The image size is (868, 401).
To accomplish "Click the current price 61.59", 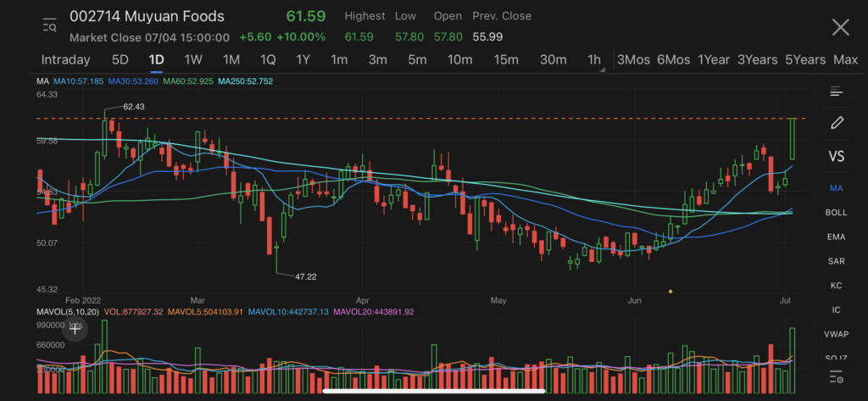I will (x=305, y=16).
